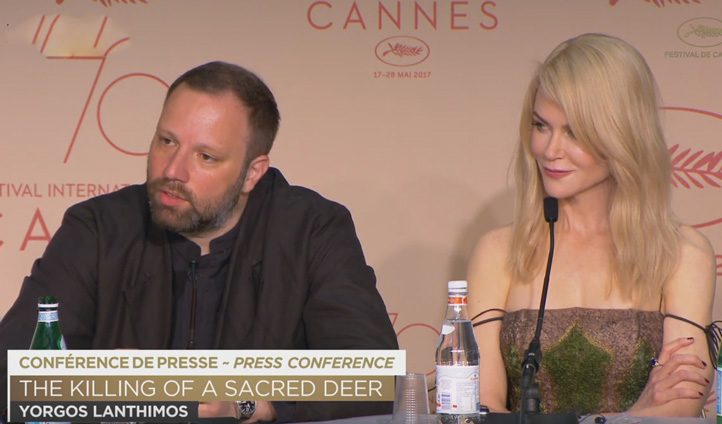Click the wristwatch on the table
This screenshot has height=424, width=722.
(x=245, y=409)
